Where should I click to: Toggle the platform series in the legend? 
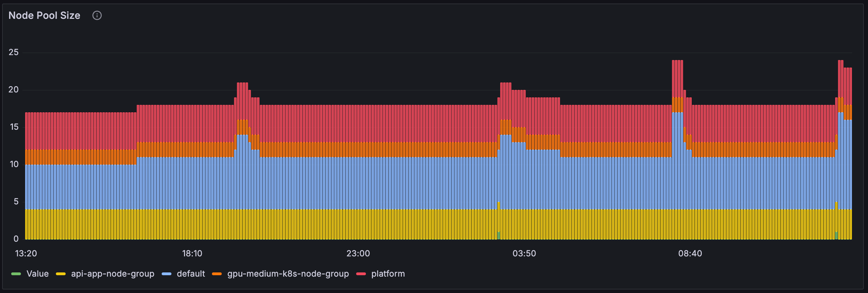click(388, 274)
